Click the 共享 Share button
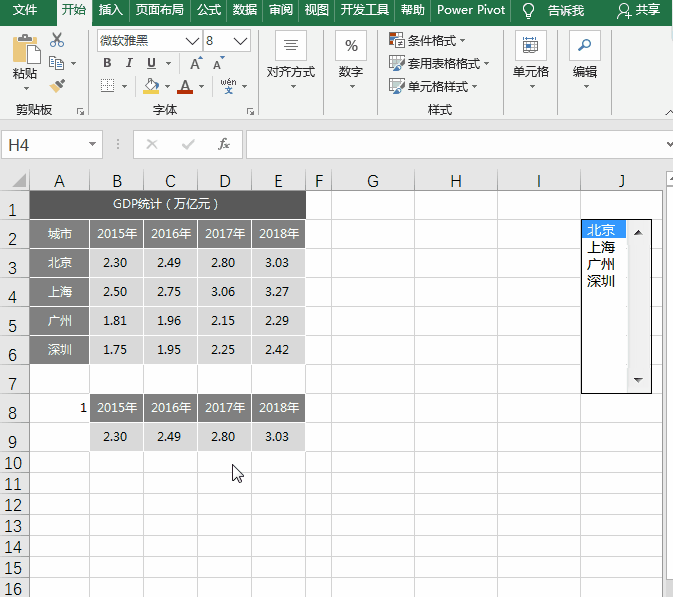The height and width of the screenshot is (597, 673). click(x=638, y=10)
